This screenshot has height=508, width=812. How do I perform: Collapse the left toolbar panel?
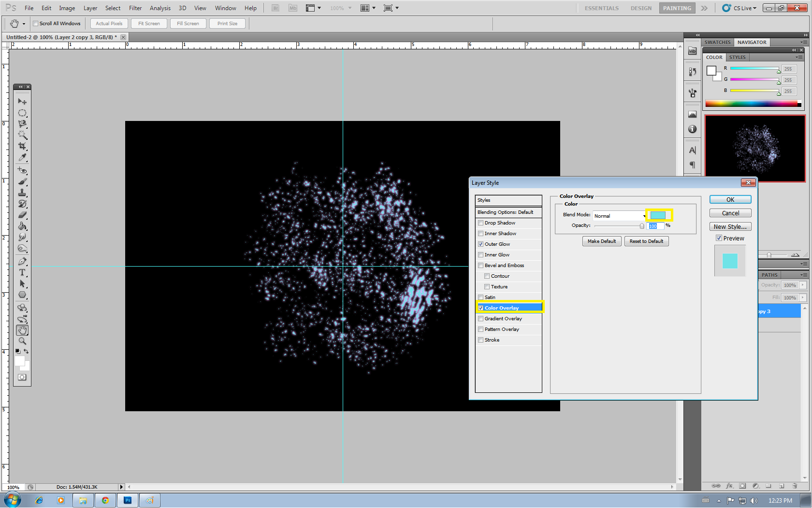click(x=22, y=87)
